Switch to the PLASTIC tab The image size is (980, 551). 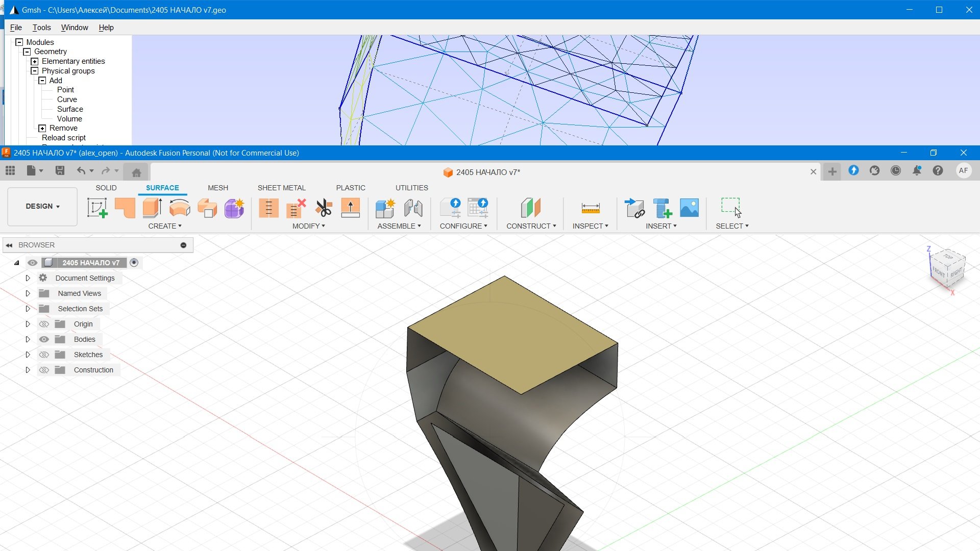[351, 188]
